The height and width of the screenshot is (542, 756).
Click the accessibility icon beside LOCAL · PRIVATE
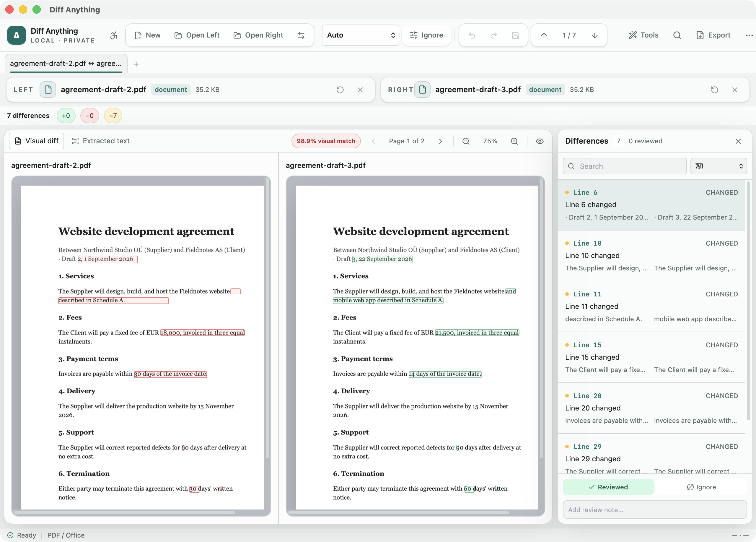pos(114,35)
